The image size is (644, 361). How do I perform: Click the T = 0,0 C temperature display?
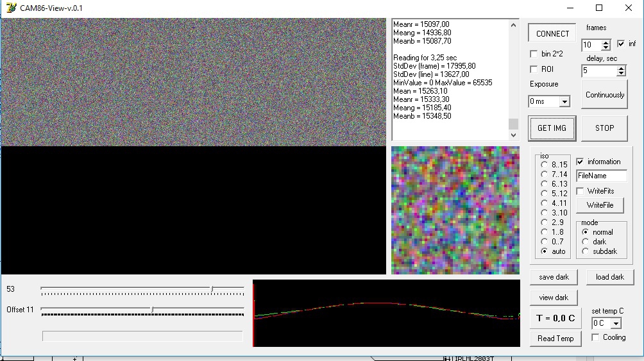point(555,318)
